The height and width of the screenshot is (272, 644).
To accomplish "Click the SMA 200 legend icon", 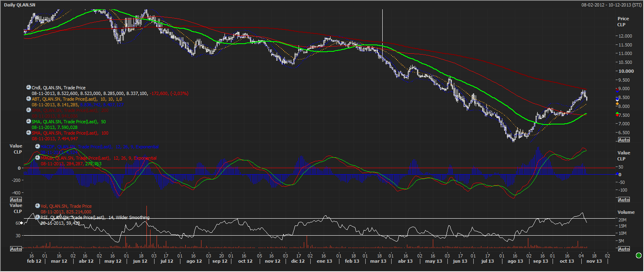I will pyautogui.click(x=29, y=110).
